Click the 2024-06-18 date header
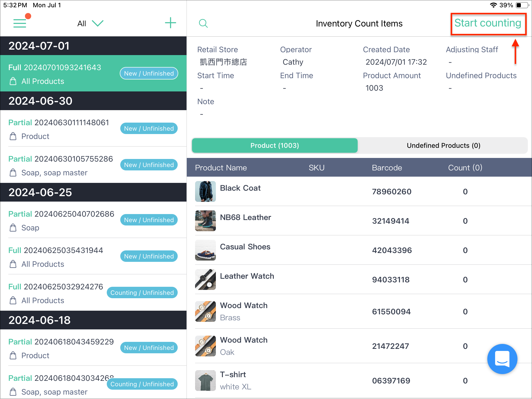 (x=93, y=320)
